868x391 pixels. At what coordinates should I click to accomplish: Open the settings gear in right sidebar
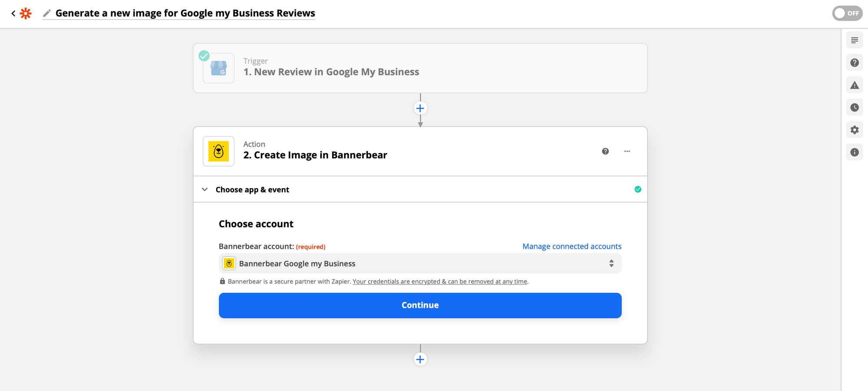pos(855,130)
